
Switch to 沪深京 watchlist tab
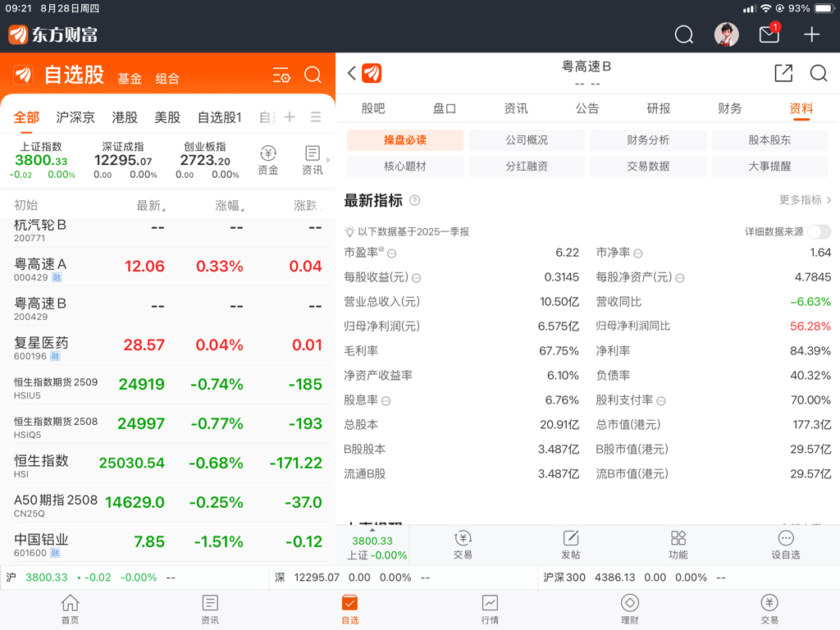tap(75, 117)
